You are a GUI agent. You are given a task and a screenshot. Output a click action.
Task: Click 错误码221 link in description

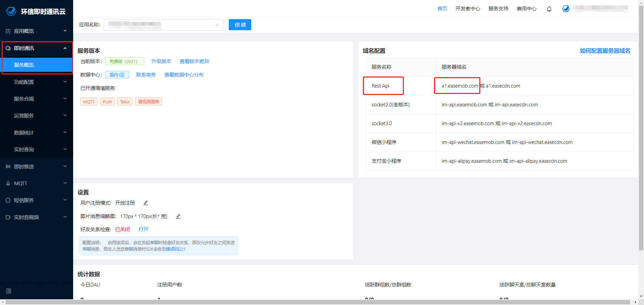pyautogui.click(x=176, y=249)
